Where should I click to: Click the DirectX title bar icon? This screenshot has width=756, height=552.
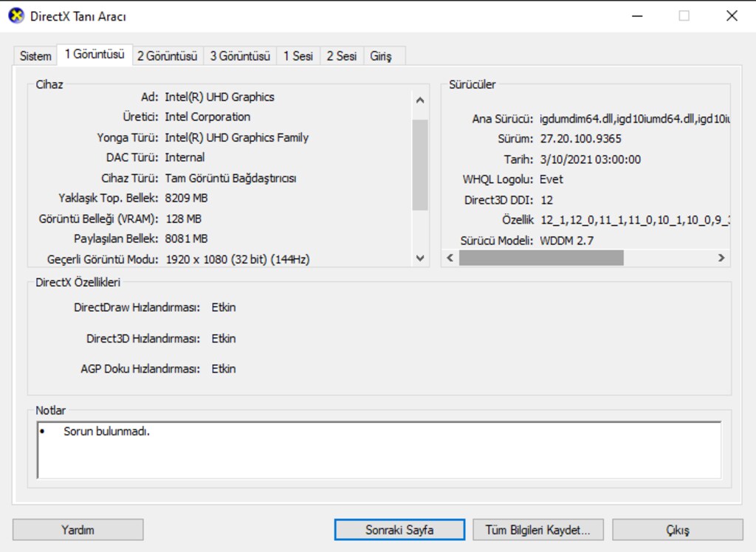tap(16, 16)
